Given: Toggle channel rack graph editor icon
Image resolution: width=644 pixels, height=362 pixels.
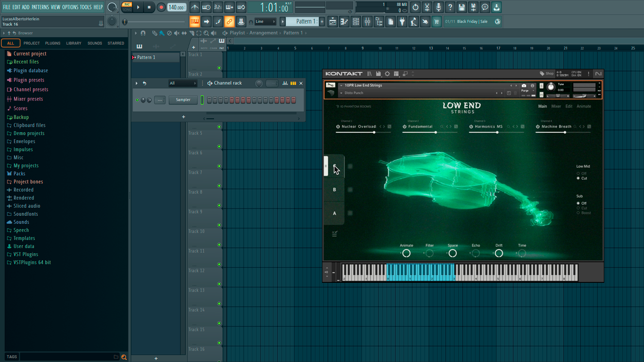Looking at the screenshot, I should tap(285, 83).
